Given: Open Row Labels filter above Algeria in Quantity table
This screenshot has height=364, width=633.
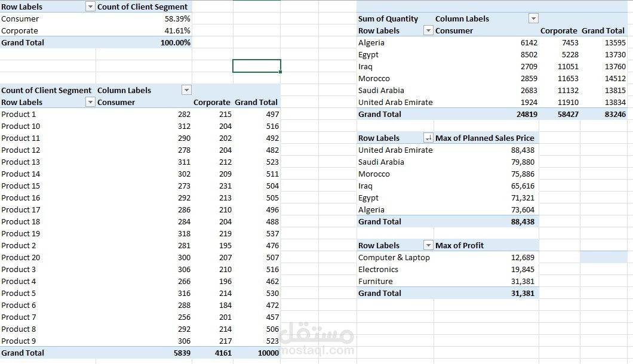Looking at the screenshot, I should pos(428,30).
